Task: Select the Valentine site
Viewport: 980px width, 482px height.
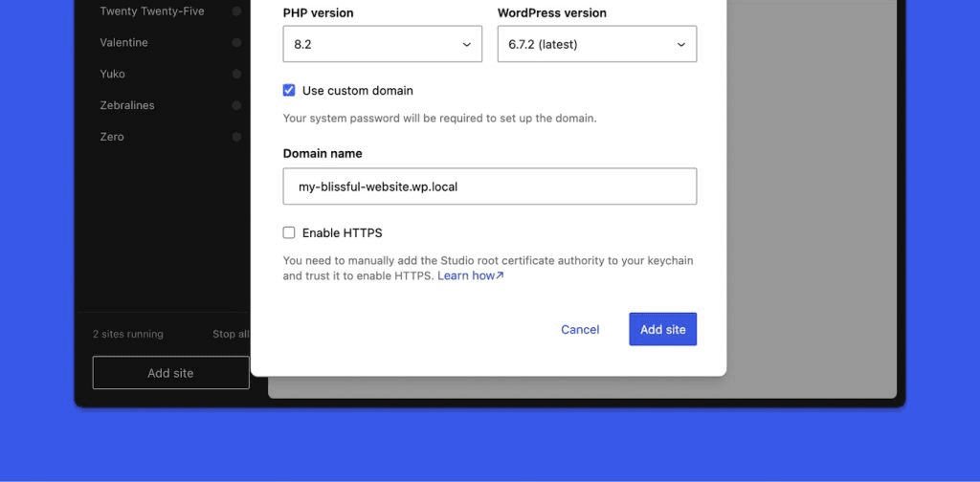Action: click(x=123, y=42)
